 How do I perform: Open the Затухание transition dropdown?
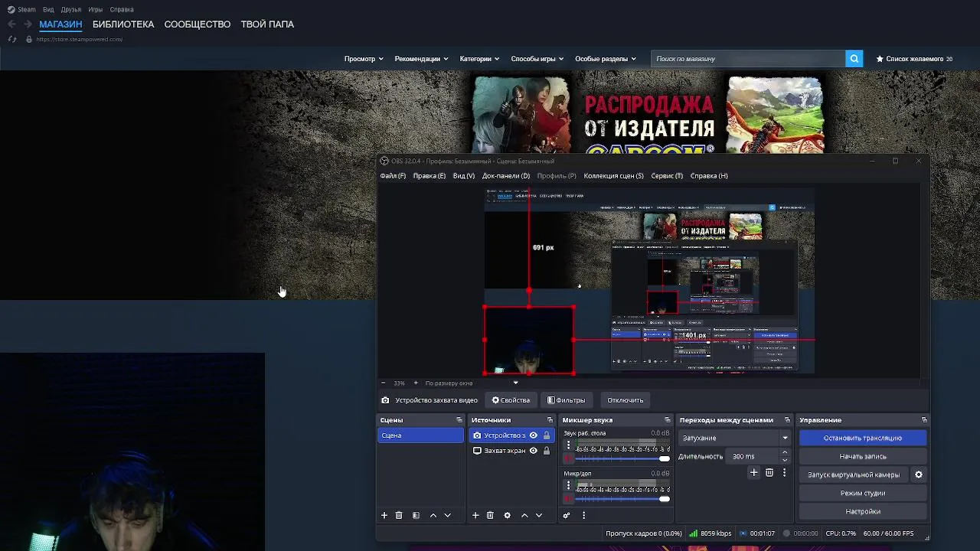coord(734,438)
